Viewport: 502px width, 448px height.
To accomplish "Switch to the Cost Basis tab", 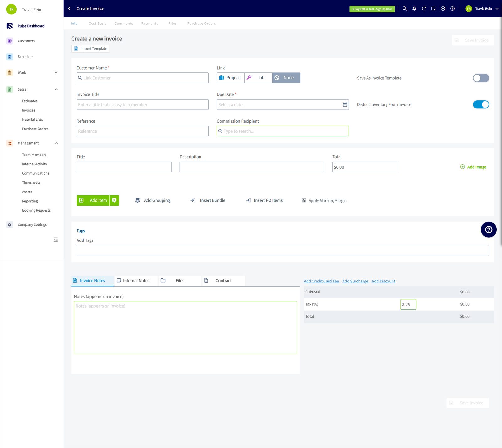I will [x=98, y=24].
